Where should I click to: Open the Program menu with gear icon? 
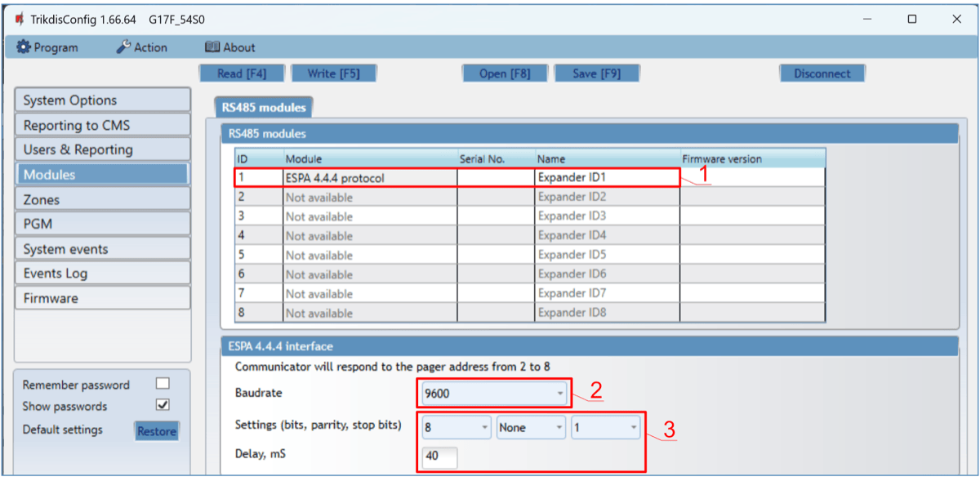pyautogui.click(x=47, y=47)
